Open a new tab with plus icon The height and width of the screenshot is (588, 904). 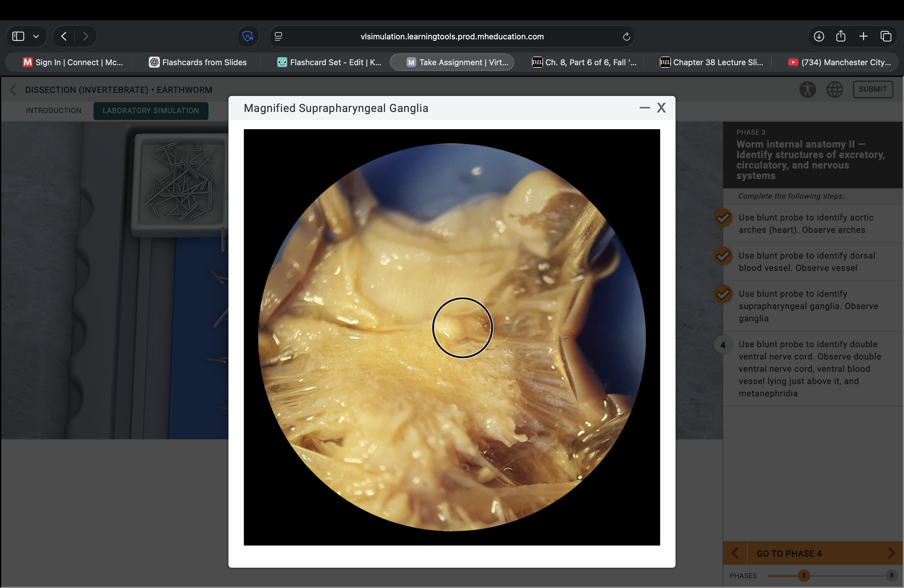[x=863, y=37]
